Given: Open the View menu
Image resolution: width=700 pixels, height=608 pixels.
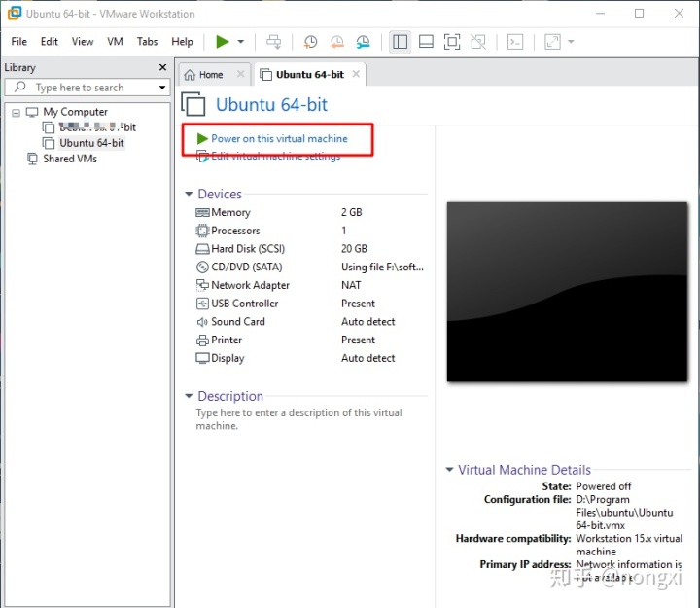Looking at the screenshot, I should [x=83, y=42].
